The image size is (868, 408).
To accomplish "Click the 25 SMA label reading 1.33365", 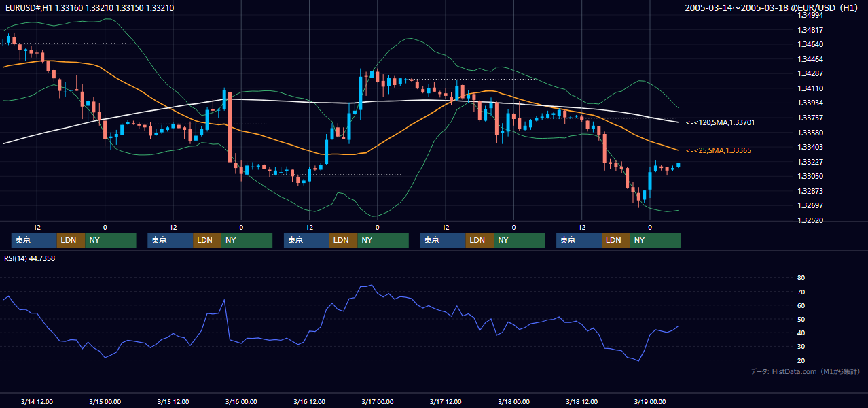I will (719, 150).
